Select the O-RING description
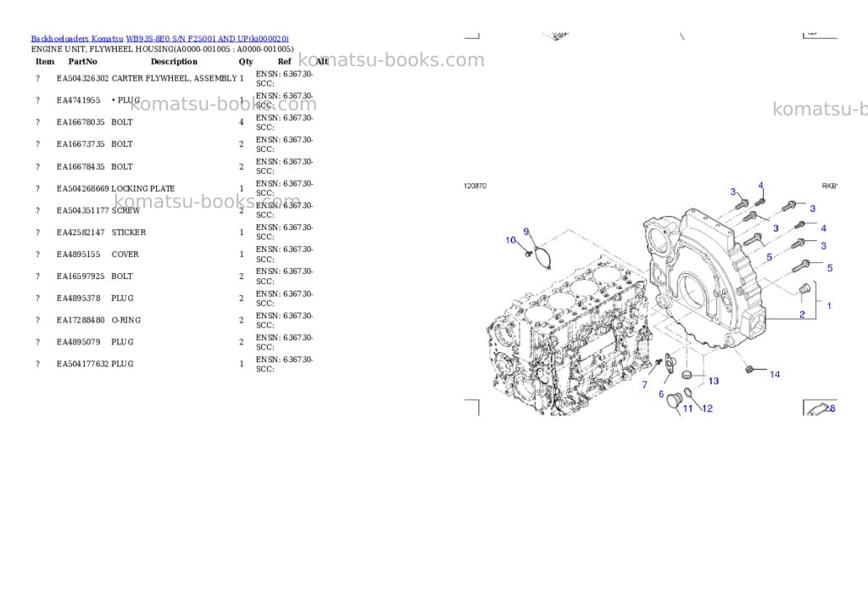This screenshot has height=615, width=868. tap(126, 321)
